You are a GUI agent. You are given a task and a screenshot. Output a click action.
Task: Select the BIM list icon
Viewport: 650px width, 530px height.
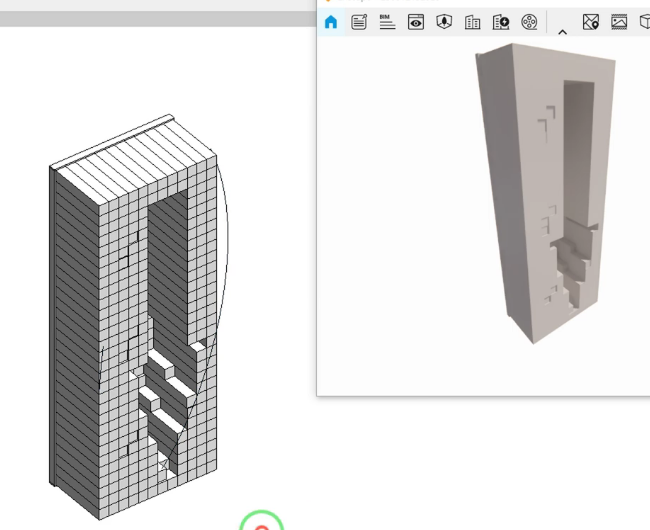(x=387, y=22)
